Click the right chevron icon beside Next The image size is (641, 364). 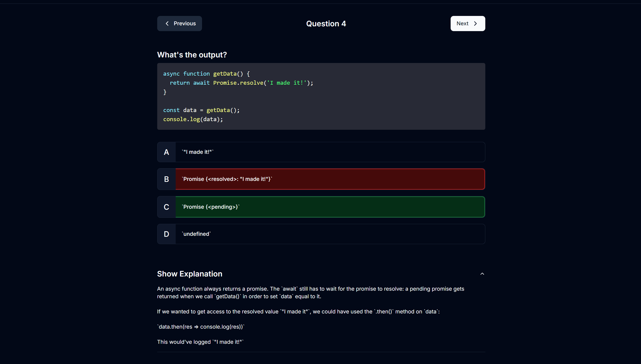475,24
